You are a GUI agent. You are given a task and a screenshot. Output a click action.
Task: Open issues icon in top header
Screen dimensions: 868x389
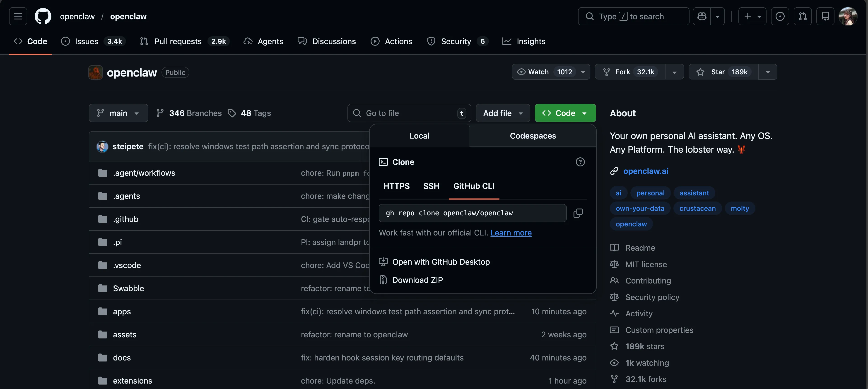(780, 16)
